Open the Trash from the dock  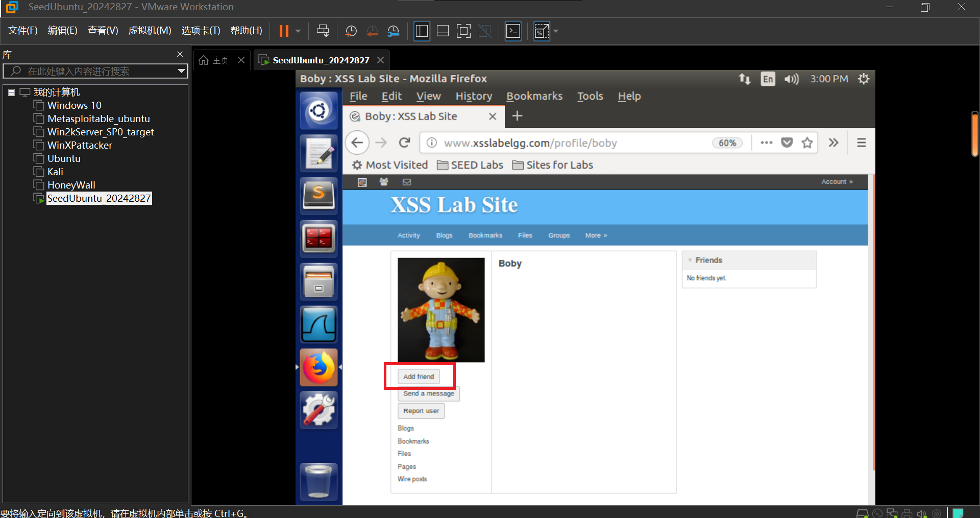click(318, 481)
